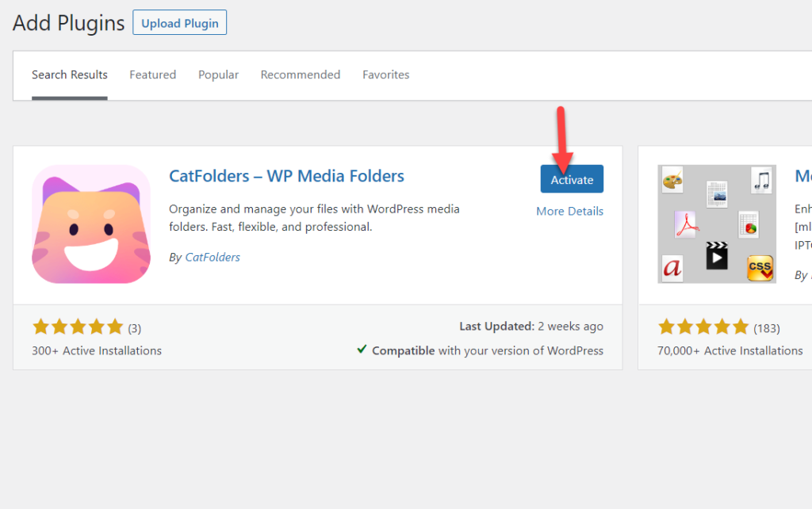Screen dimensions: 812x509
Task: Select the '300+ Active Installations' text
Action: (97, 351)
